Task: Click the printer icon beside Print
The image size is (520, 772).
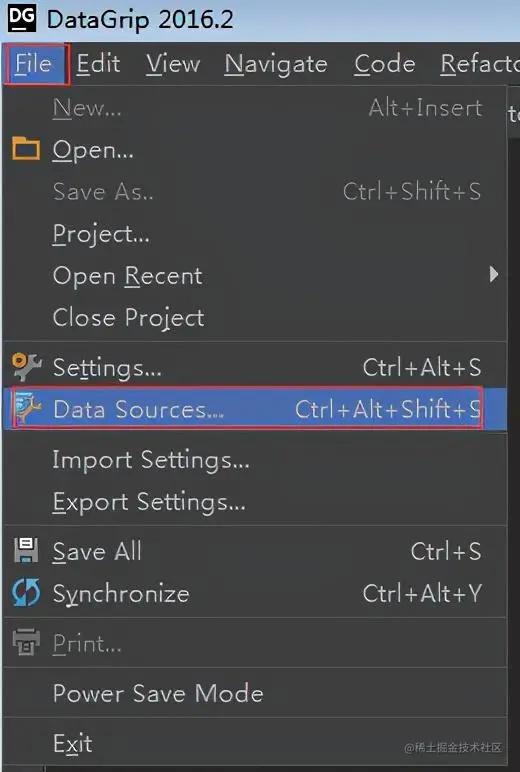Action: click(x=26, y=642)
